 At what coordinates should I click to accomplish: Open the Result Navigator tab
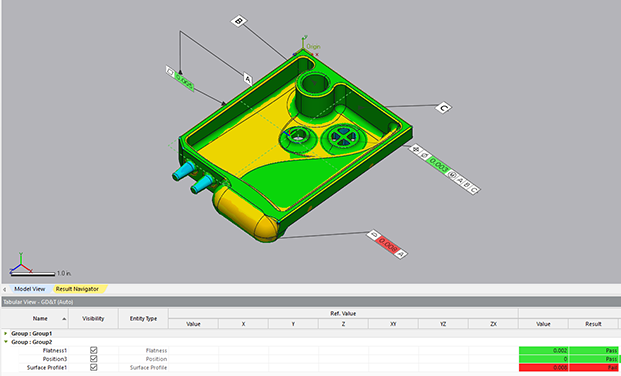[x=77, y=289]
